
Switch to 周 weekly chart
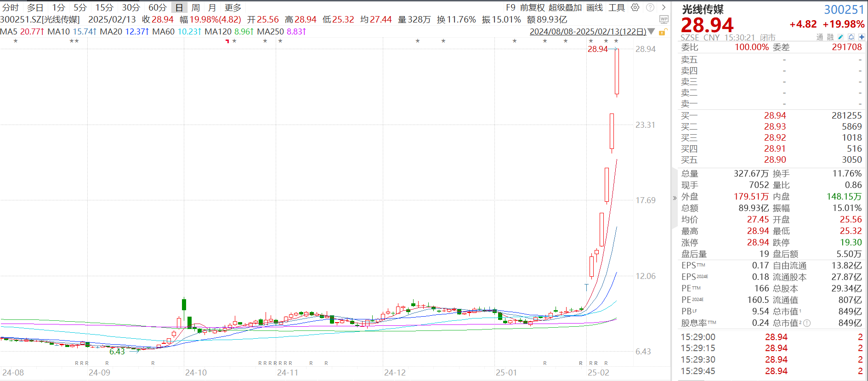[x=196, y=8]
